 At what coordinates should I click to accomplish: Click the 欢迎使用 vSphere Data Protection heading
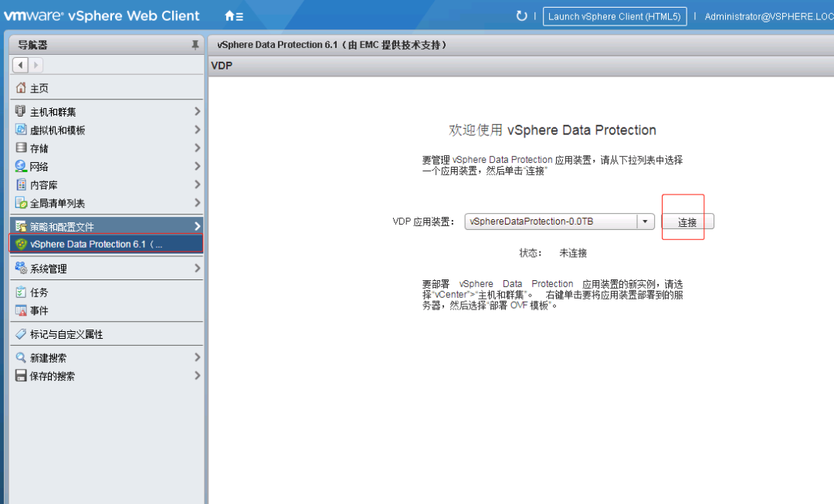tap(552, 130)
